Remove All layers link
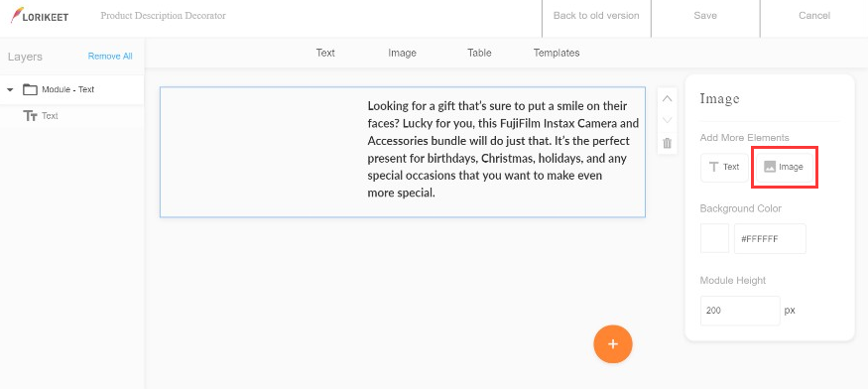The width and height of the screenshot is (868, 389). coord(110,56)
